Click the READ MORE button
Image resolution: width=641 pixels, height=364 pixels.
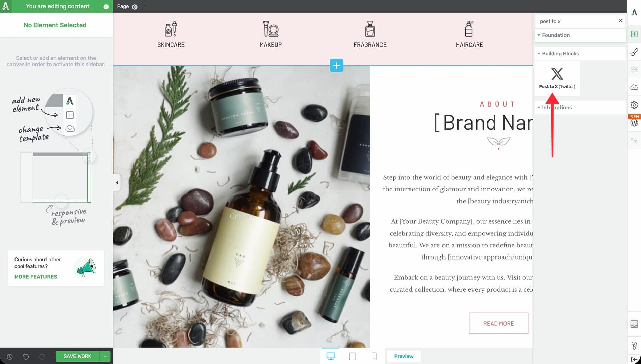click(498, 323)
